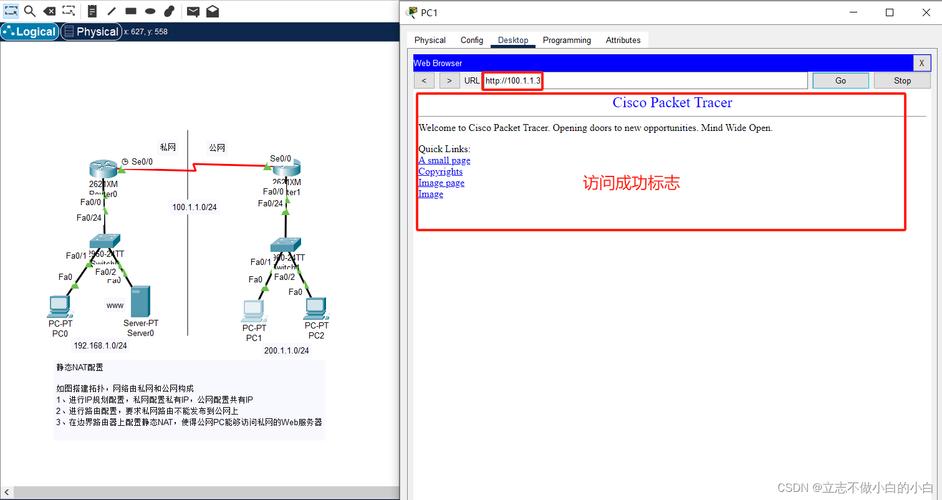Follow the 'A small page' link
The image size is (942, 500).
pyautogui.click(x=445, y=160)
